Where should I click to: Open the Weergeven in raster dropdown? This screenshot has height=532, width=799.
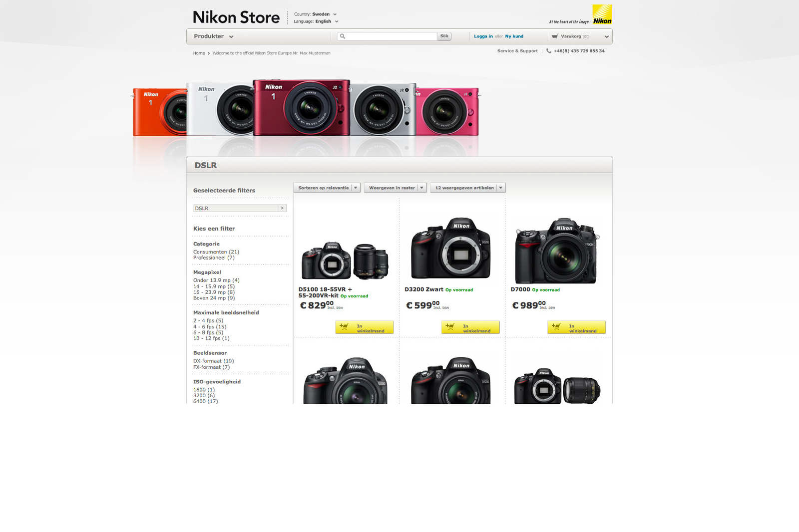[x=395, y=188]
